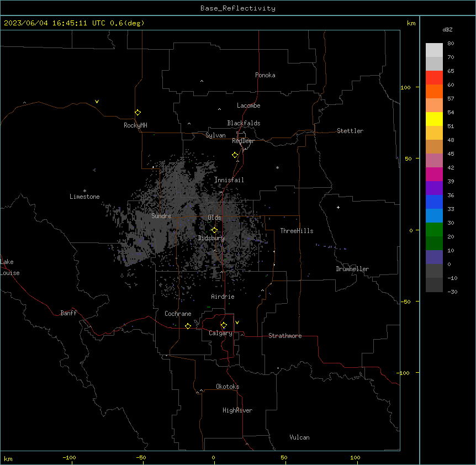Screen dimensions: 476x465
Task: Click the Strathmore label
Action: pyautogui.click(x=285, y=336)
